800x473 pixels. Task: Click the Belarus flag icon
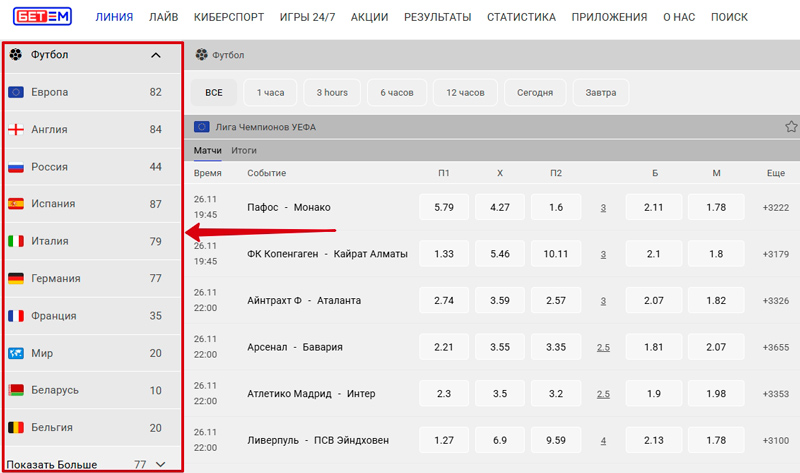pos(16,390)
